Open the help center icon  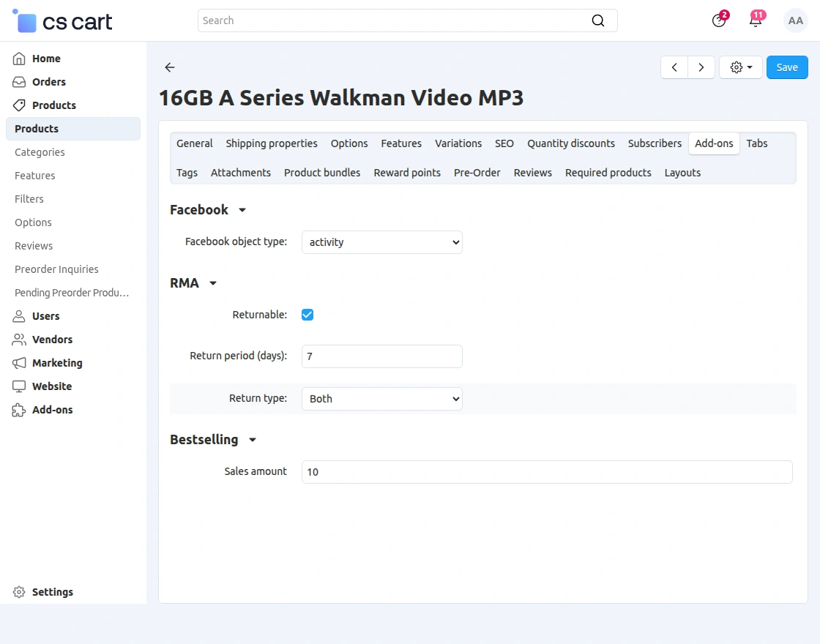click(719, 20)
